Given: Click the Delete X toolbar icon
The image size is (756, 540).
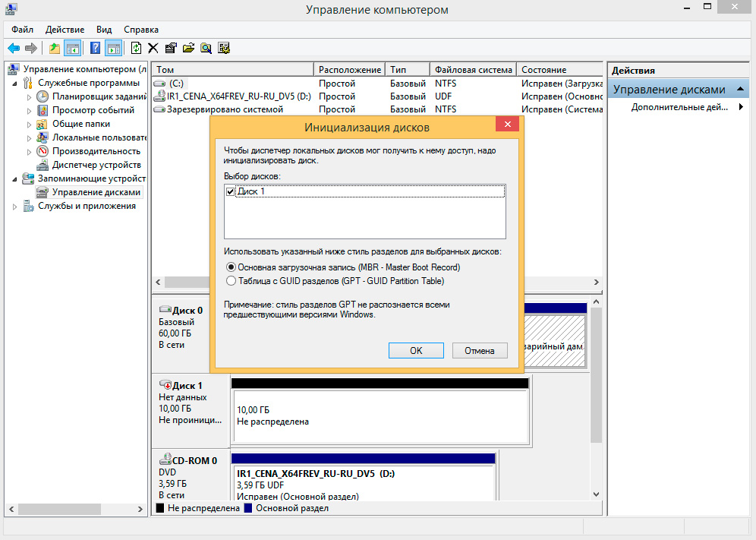Looking at the screenshot, I should coord(153,48).
